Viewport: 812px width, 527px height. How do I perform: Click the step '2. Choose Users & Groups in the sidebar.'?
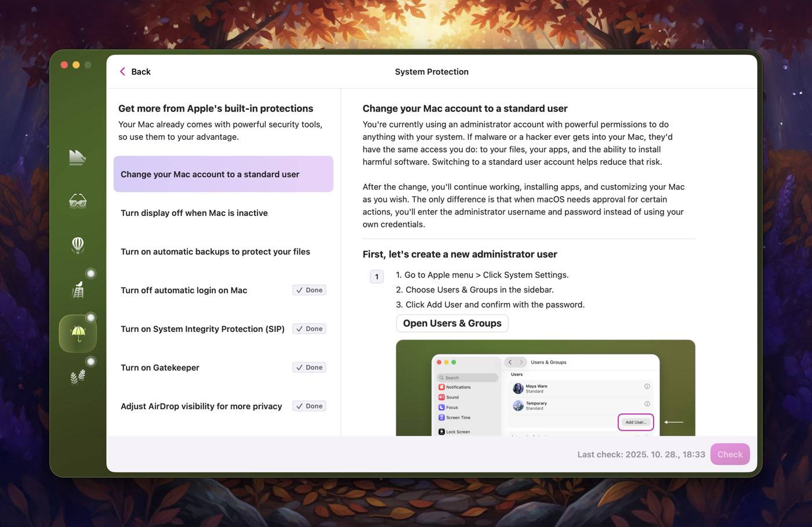pos(474,290)
